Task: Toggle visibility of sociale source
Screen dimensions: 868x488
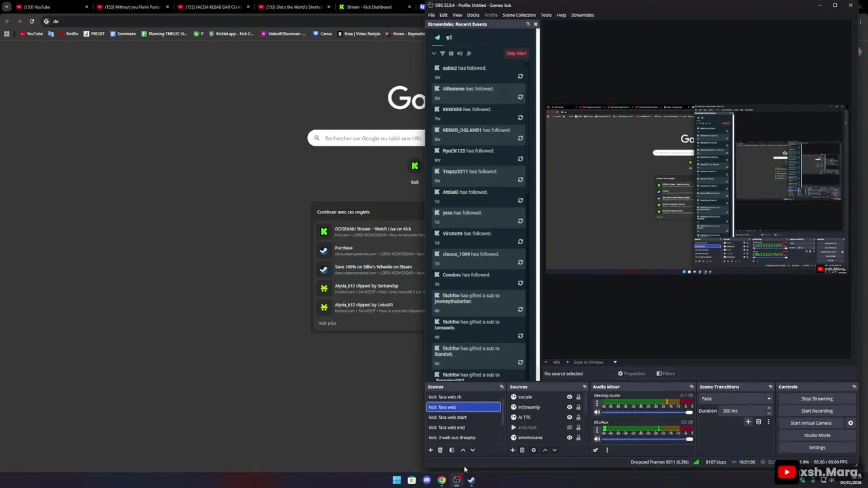Action: tap(570, 397)
